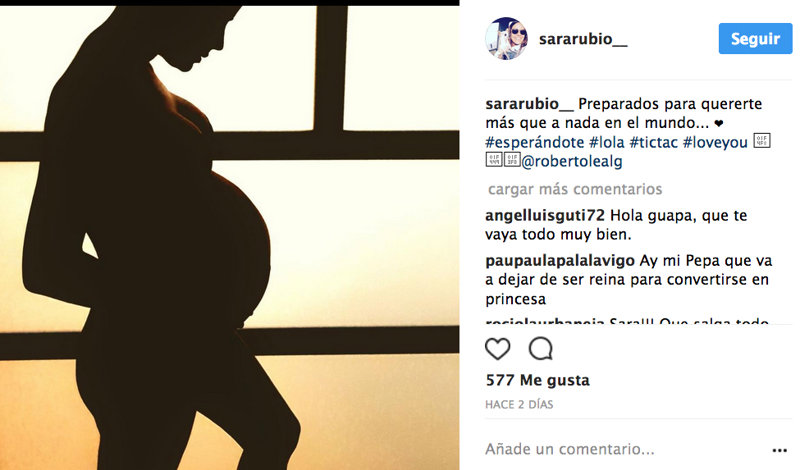Open sararubio__ username in header
Screen dimensions: 800x470
(x=583, y=39)
